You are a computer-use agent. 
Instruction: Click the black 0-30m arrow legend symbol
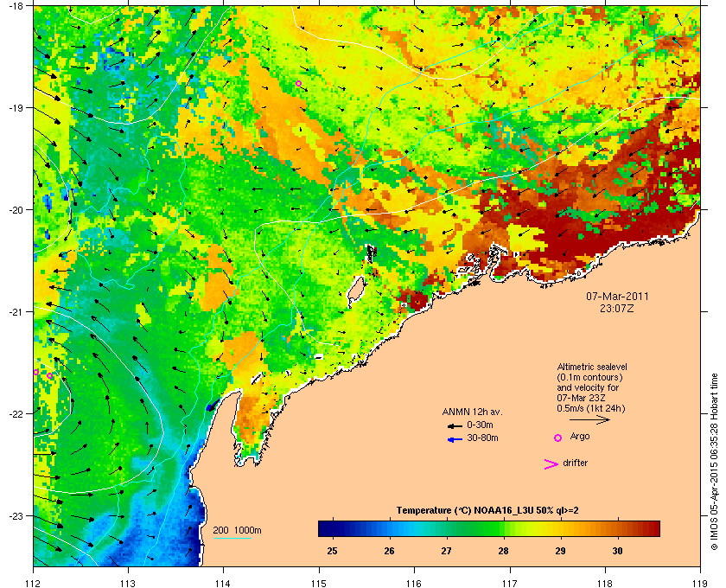click(x=455, y=425)
